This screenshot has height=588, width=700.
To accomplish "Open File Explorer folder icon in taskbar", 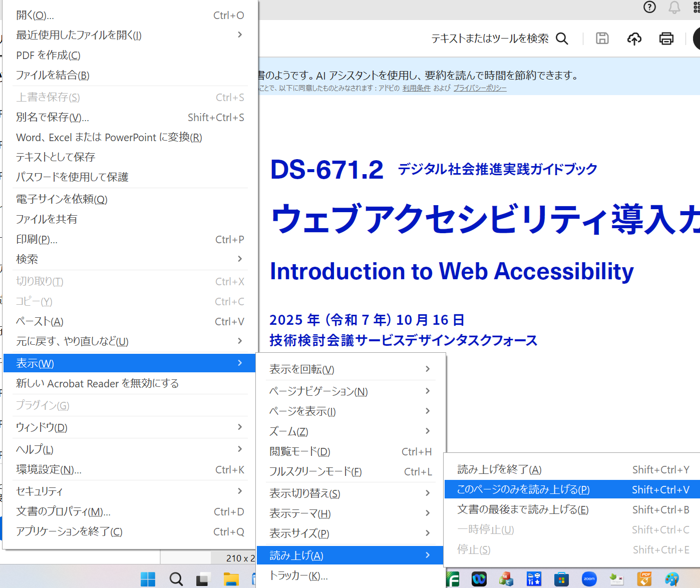I will 231,579.
